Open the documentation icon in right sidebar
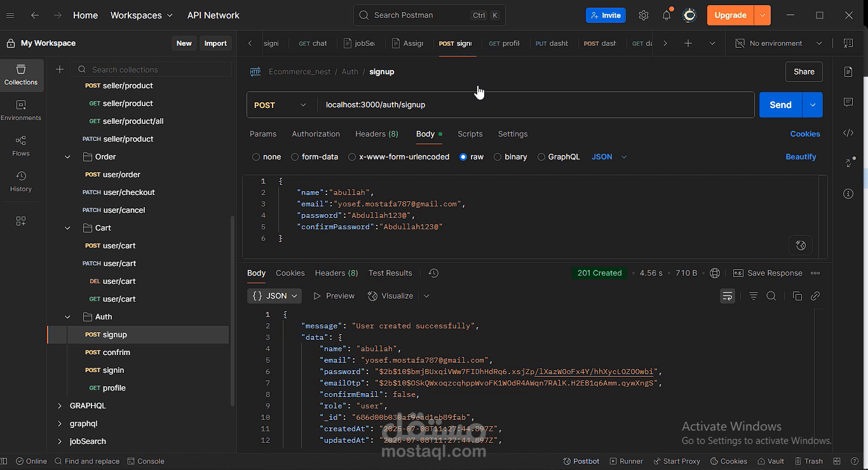This screenshot has height=470, width=868. point(848,72)
